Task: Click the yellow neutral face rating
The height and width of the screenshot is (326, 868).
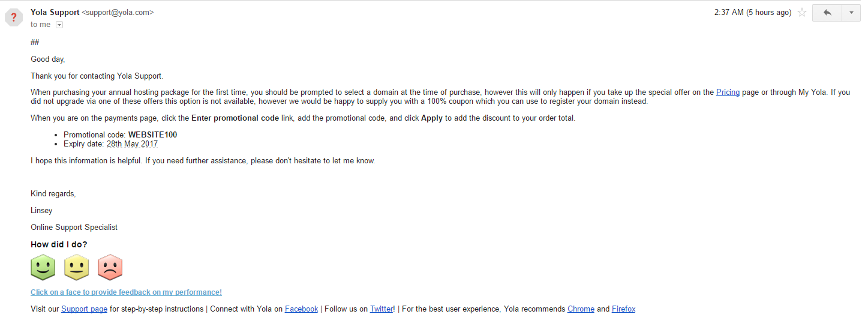Action: [x=76, y=267]
